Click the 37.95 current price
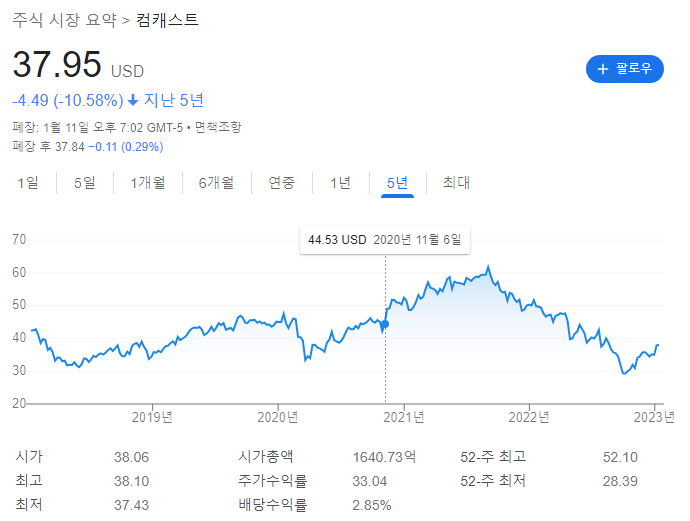This screenshot has height=521, width=690. point(57,64)
